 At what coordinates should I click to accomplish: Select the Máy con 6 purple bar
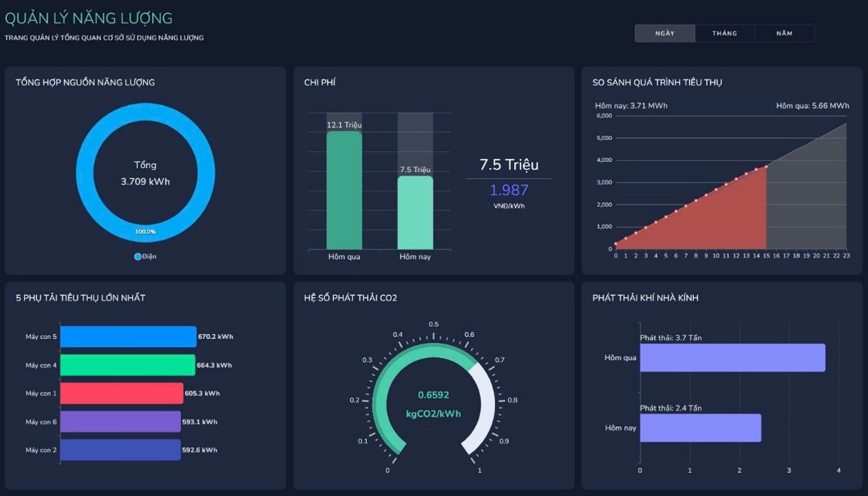pyautogui.click(x=120, y=422)
